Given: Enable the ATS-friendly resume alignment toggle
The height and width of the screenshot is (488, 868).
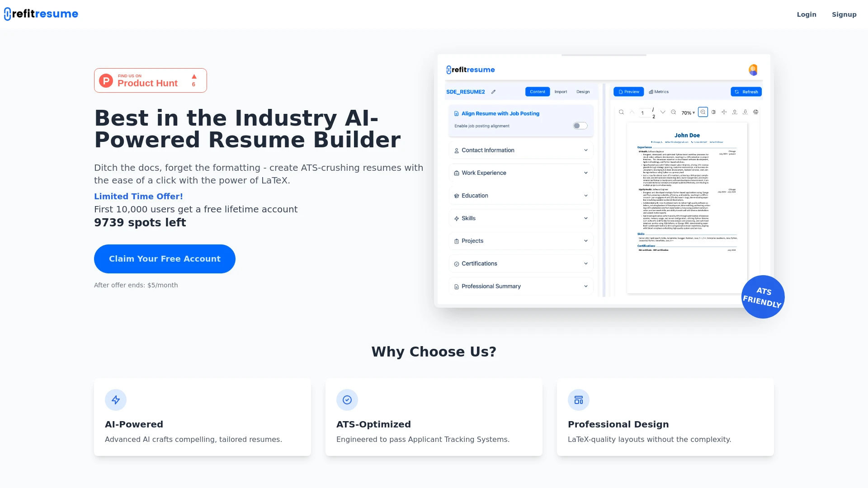Looking at the screenshot, I should [x=579, y=126].
